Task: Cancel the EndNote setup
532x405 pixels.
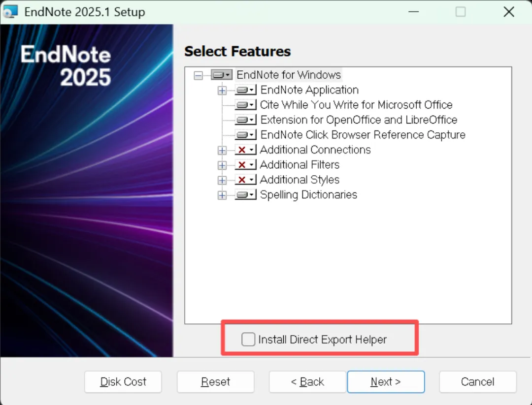Action: pyautogui.click(x=478, y=381)
